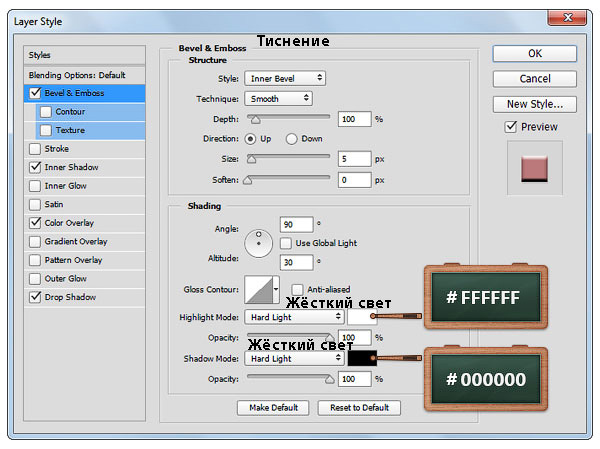Click the Gloss Contour thumbnail
The width and height of the screenshot is (600, 449).
[x=259, y=290]
